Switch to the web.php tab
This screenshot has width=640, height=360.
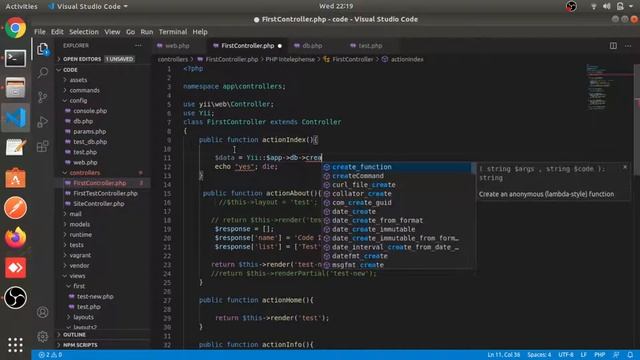click(177, 46)
